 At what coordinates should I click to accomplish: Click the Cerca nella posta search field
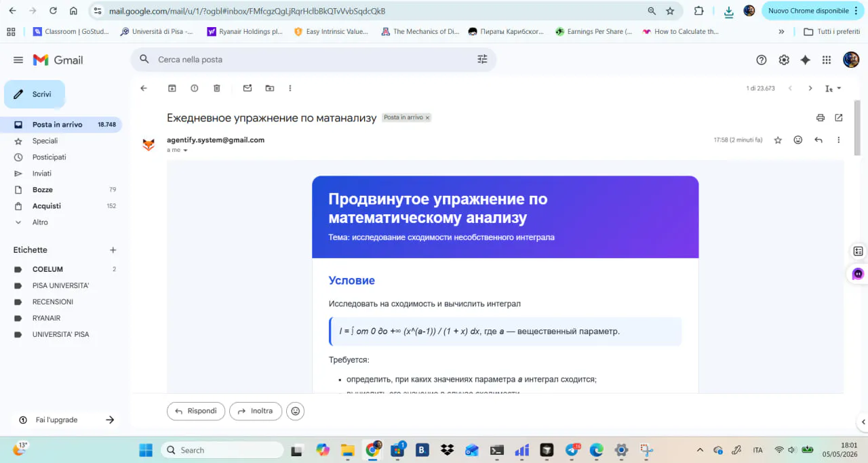point(312,60)
